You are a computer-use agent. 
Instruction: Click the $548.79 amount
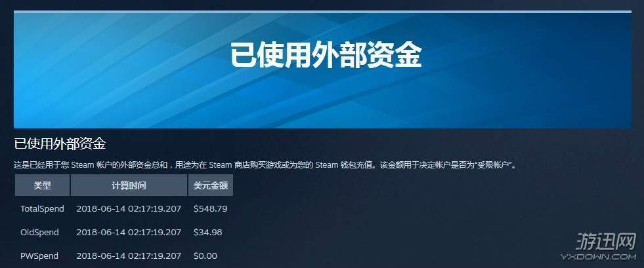(210, 208)
